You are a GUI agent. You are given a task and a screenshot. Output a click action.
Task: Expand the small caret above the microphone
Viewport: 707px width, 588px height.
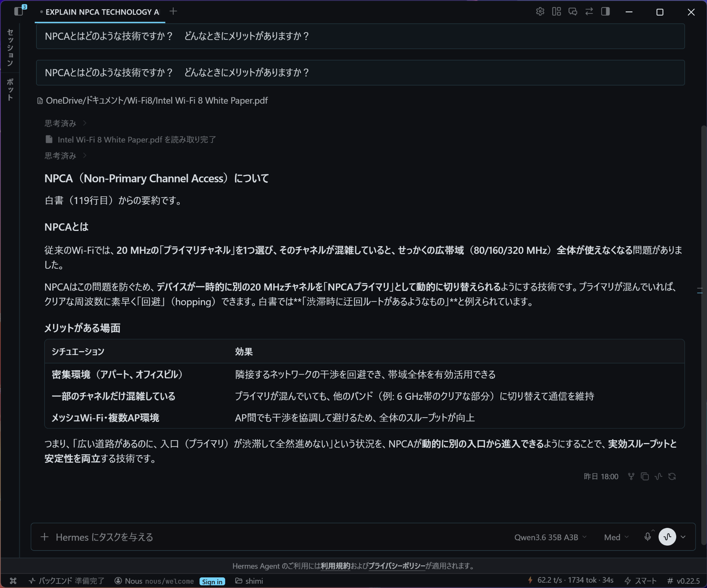coord(653,530)
